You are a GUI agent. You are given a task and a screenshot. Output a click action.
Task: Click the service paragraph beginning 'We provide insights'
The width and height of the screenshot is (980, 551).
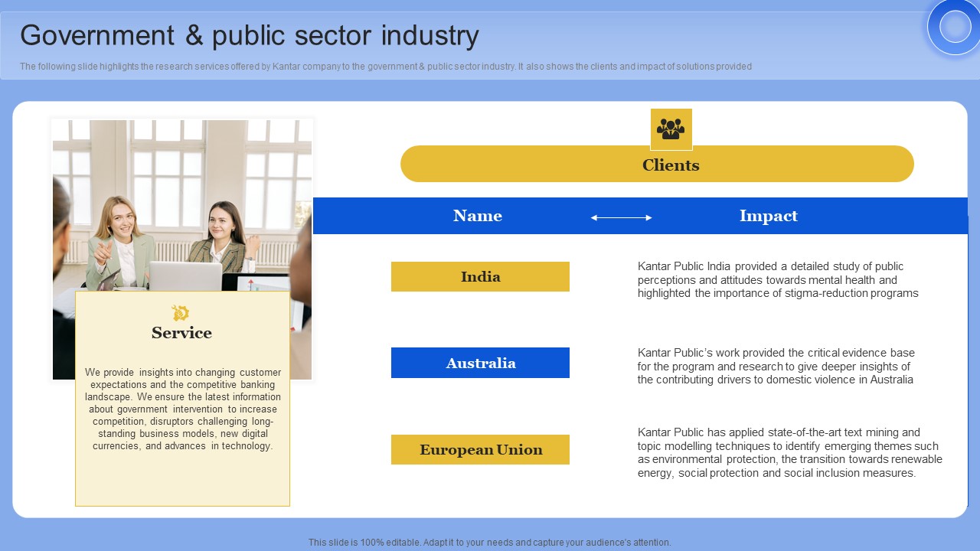click(183, 409)
